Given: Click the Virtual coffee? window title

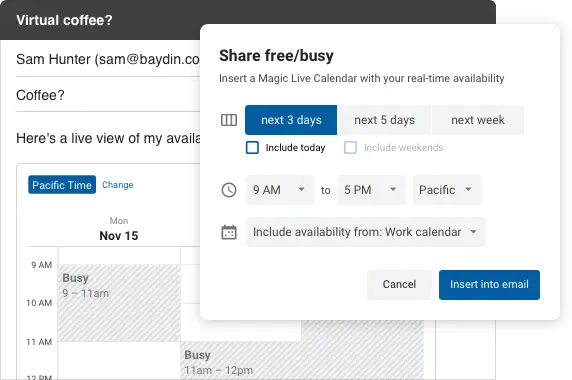Looking at the screenshot, I should [64, 20].
